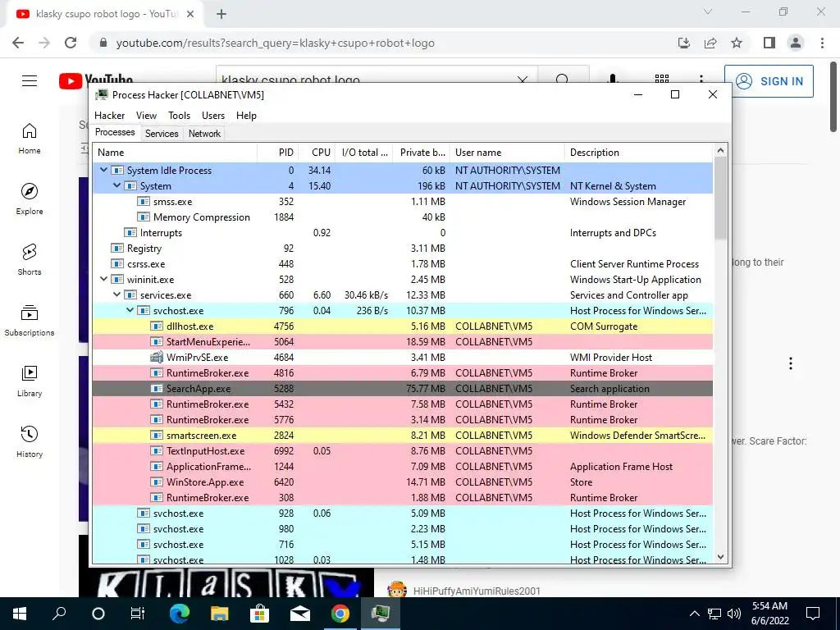Open HiHiPuffyAmiYumiRules2001 channel link
This screenshot has height=630, width=840.
(477, 591)
